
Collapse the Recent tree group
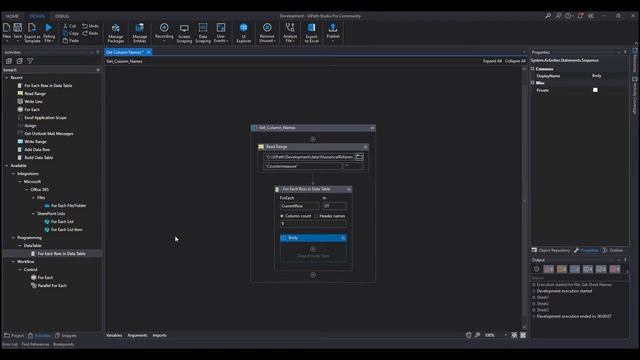(x=7, y=78)
